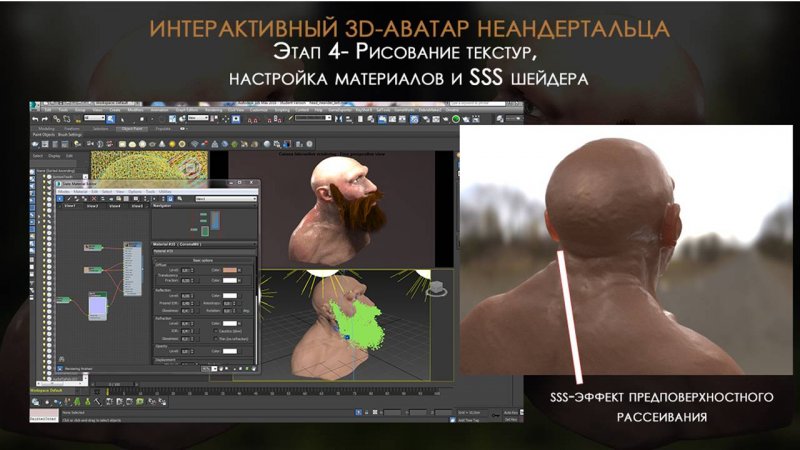Open the reference coordinate system dropdown
800x450 pixels.
[x=198, y=118]
